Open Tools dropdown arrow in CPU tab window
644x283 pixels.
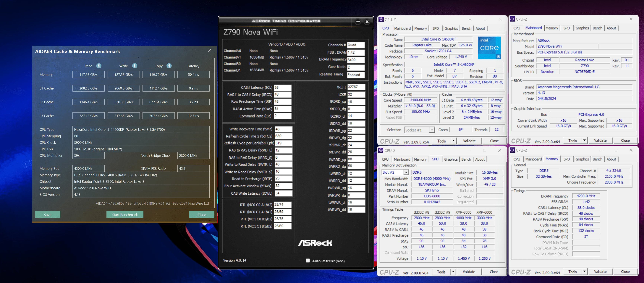(453, 141)
